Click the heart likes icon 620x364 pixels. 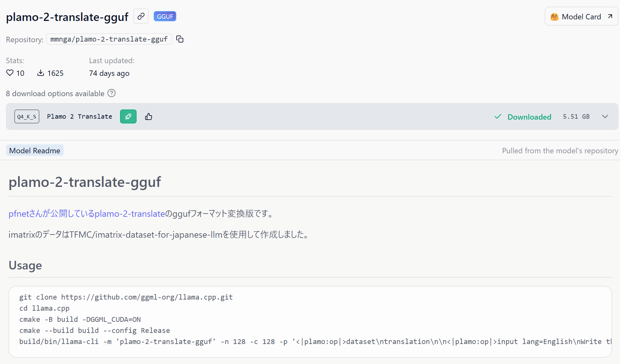coord(10,73)
